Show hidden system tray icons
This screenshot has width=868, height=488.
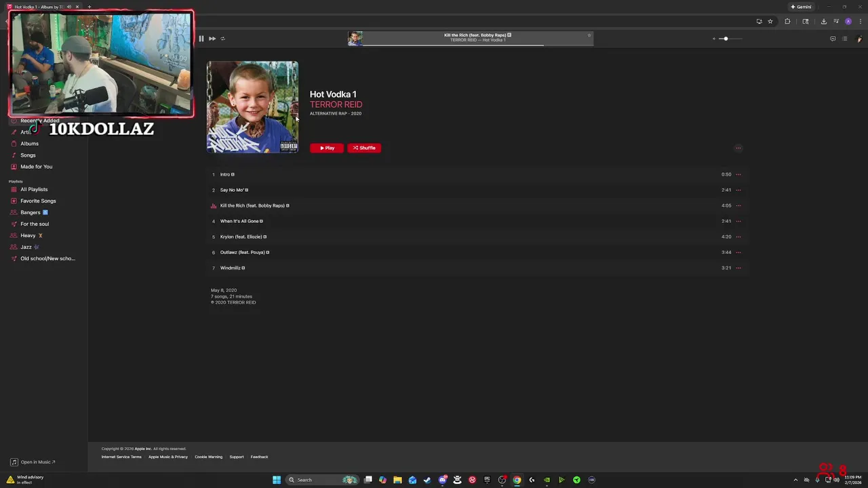click(x=795, y=480)
